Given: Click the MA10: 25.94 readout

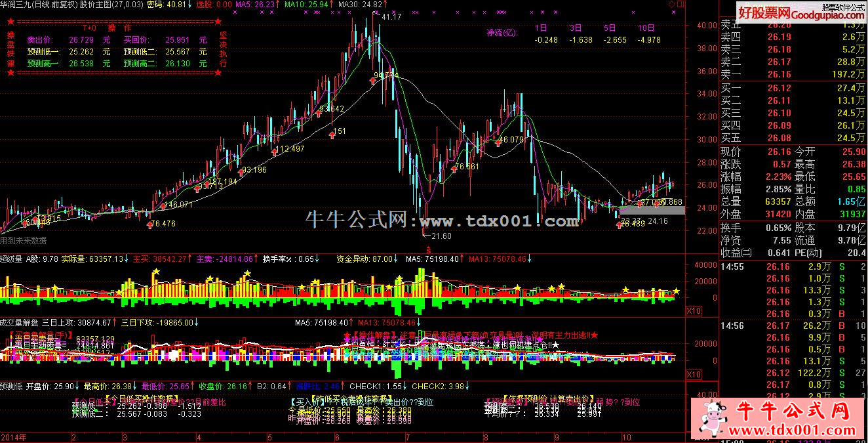Looking at the screenshot, I should point(307,5).
